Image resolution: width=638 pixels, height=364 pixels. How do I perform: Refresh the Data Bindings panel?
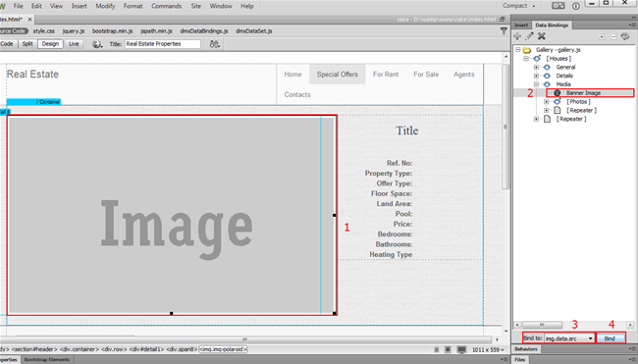click(x=626, y=36)
